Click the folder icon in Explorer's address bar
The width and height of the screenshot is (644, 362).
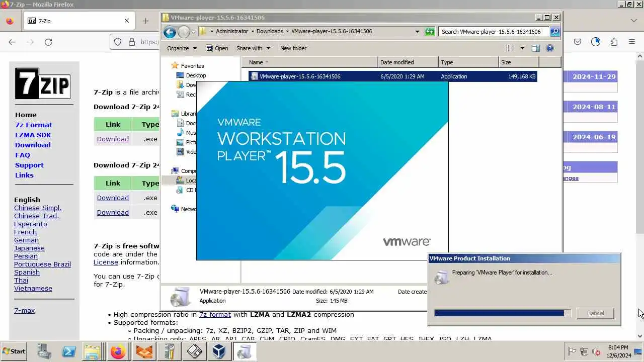(x=203, y=31)
